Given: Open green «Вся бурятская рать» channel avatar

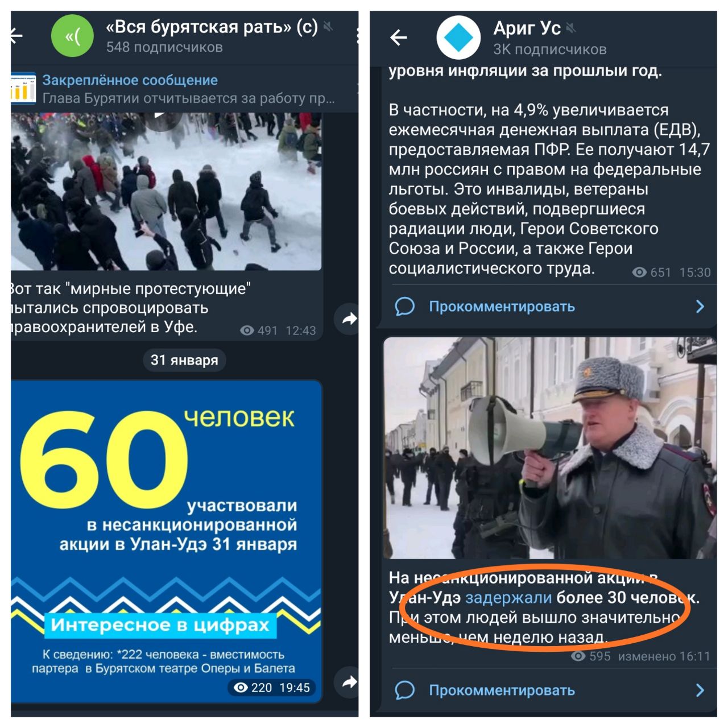Looking at the screenshot, I should click(x=72, y=36).
